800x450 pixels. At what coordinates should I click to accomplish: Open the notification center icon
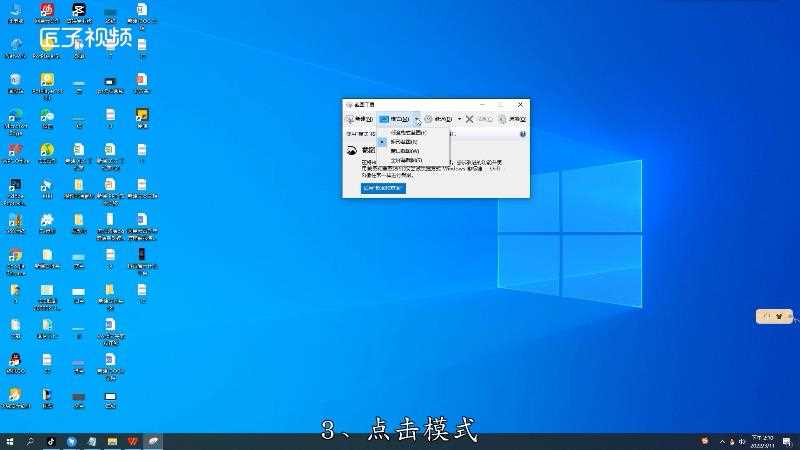(787, 442)
